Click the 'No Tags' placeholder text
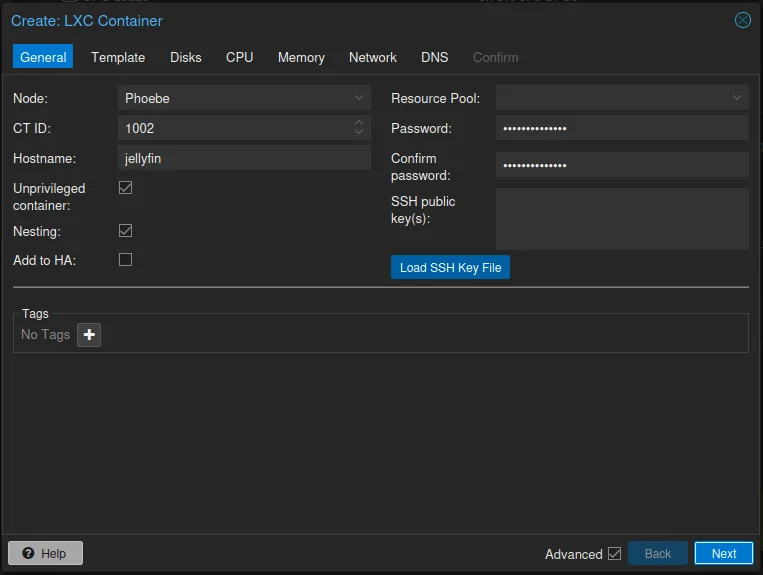The width and height of the screenshot is (763, 575). [x=45, y=335]
